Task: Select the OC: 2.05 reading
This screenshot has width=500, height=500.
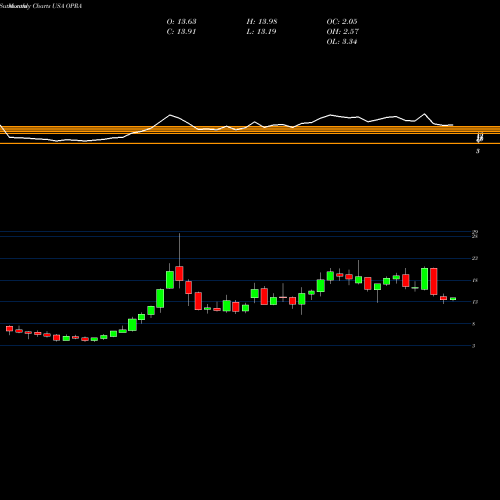Action: click(x=342, y=22)
